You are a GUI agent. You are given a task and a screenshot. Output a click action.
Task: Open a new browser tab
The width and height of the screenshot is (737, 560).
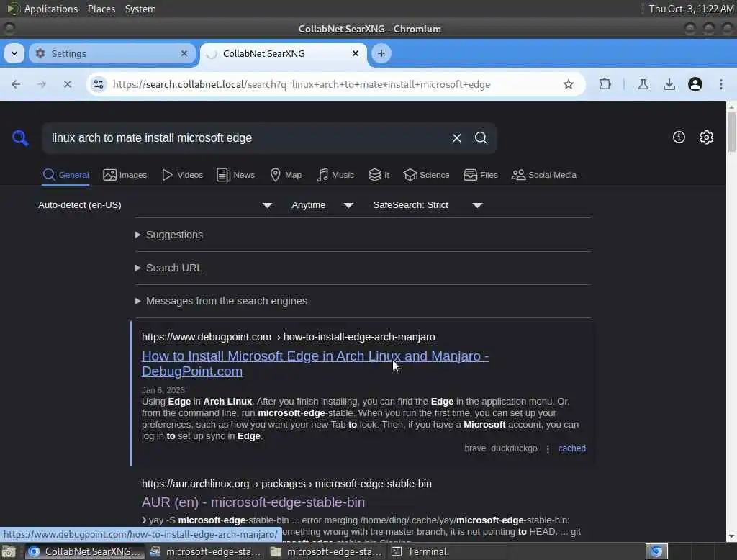coord(381,53)
